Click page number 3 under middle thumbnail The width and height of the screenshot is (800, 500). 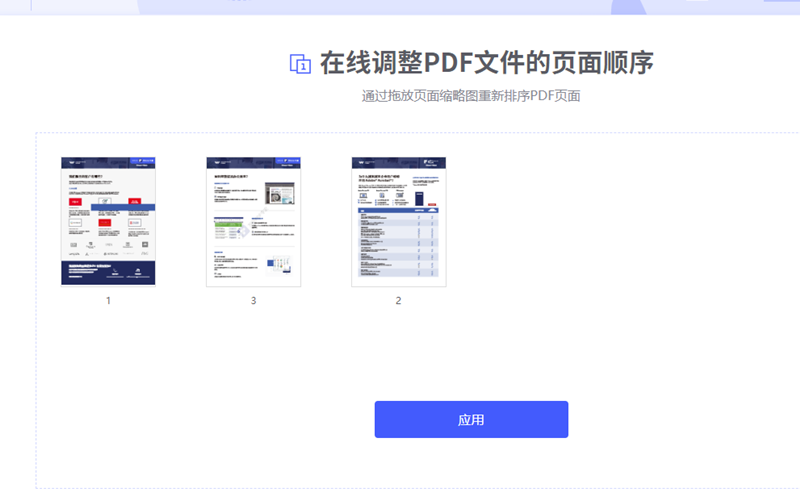(x=253, y=300)
